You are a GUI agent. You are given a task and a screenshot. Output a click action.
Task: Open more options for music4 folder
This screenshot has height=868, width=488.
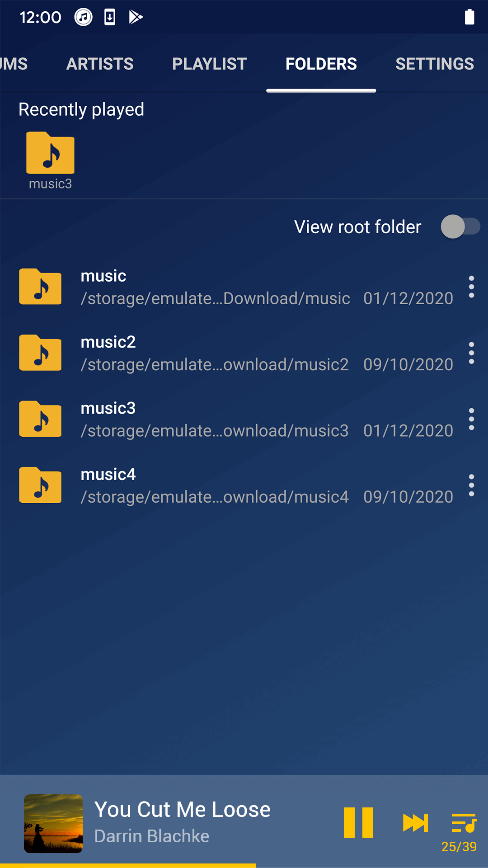pyautogui.click(x=471, y=485)
